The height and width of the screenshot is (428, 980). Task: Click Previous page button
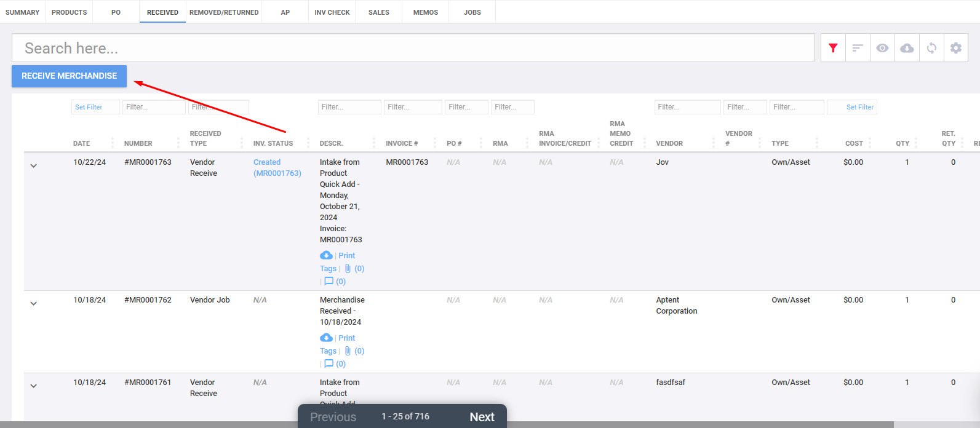tap(333, 417)
